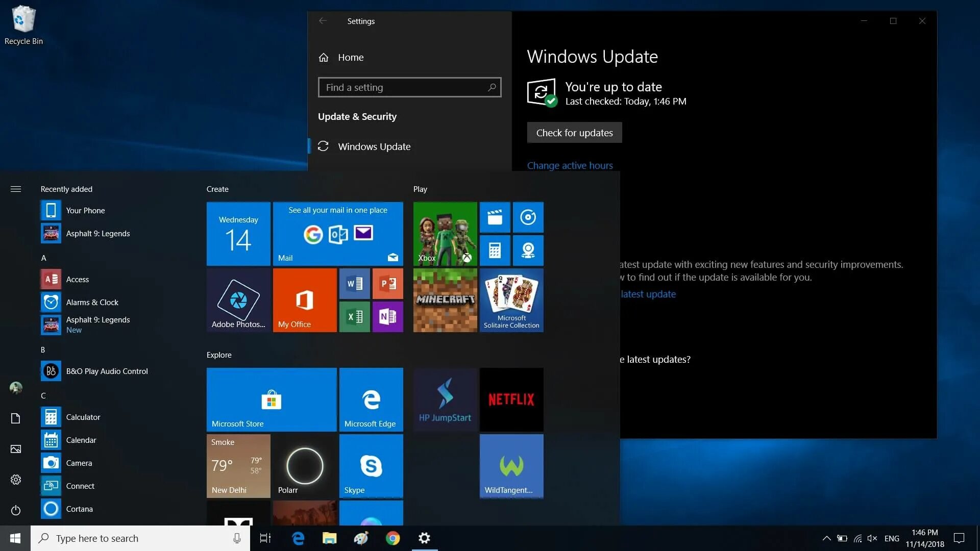This screenshot has height=551, width=980.
Task: Open Google Chrome from the taskbar
Action: [393, 538]
